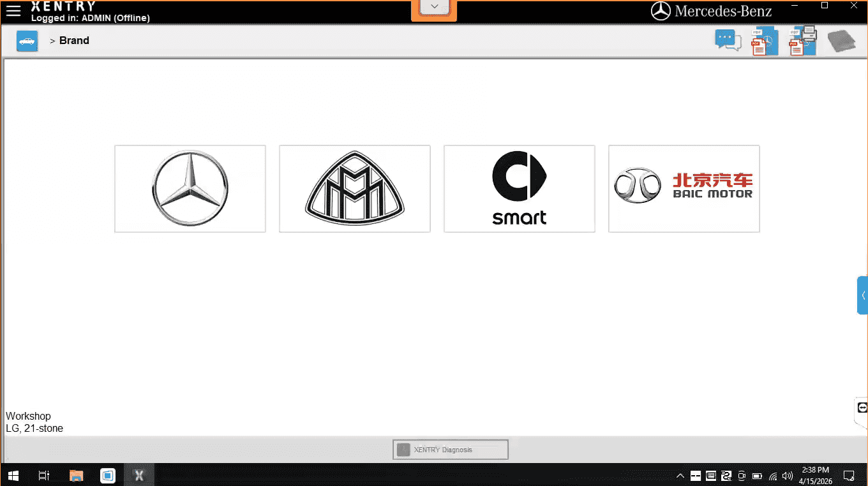Choose the Mercedes-Benz star brand tile
Viewport: 868px width, 486px height.
190,189
